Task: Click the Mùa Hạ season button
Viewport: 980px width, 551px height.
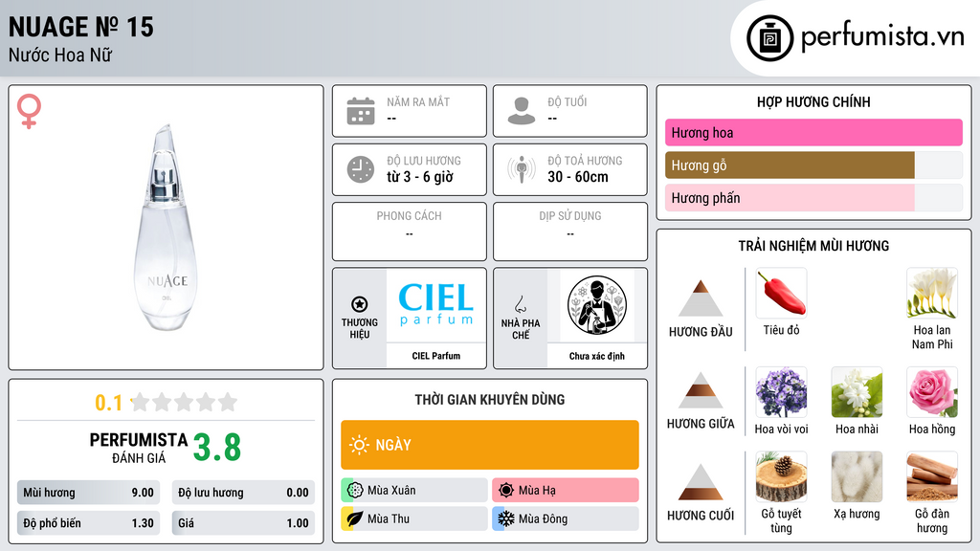Action: [565, 490]
